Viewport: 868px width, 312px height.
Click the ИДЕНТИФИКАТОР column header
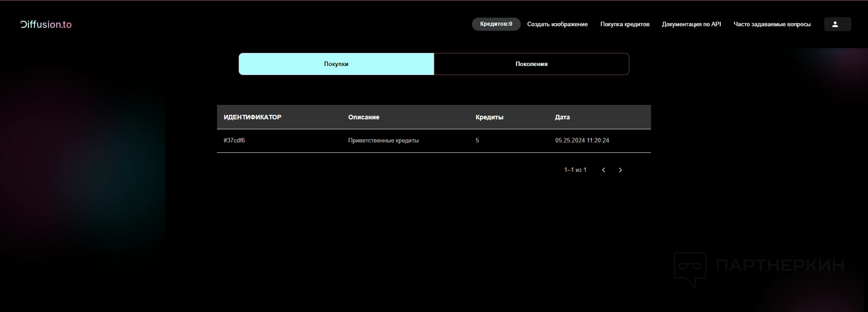[x=252, y=117]
